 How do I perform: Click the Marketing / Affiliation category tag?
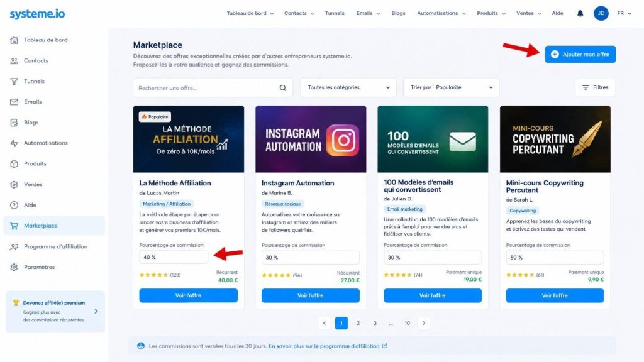pyautogui.click(x=166, y=204)
